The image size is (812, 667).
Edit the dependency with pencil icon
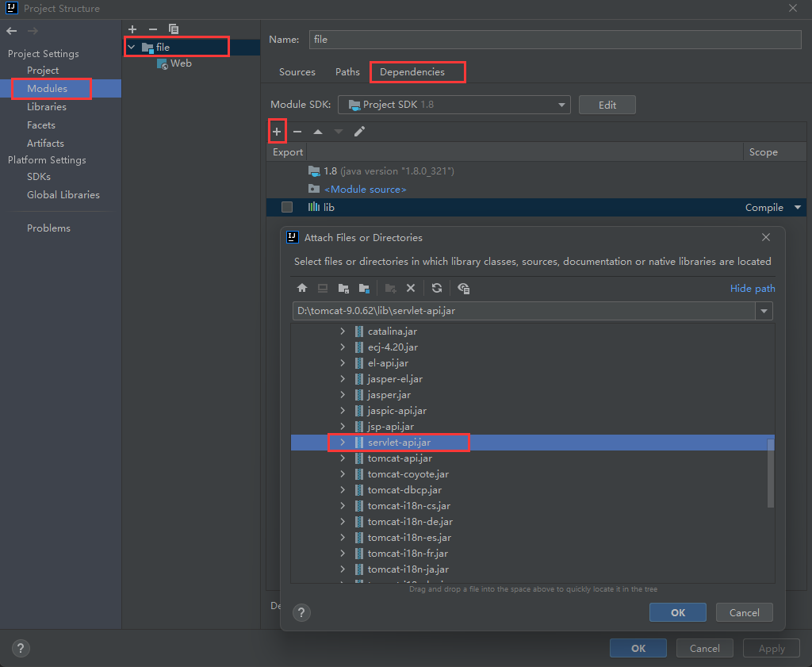tap(359, 132)
